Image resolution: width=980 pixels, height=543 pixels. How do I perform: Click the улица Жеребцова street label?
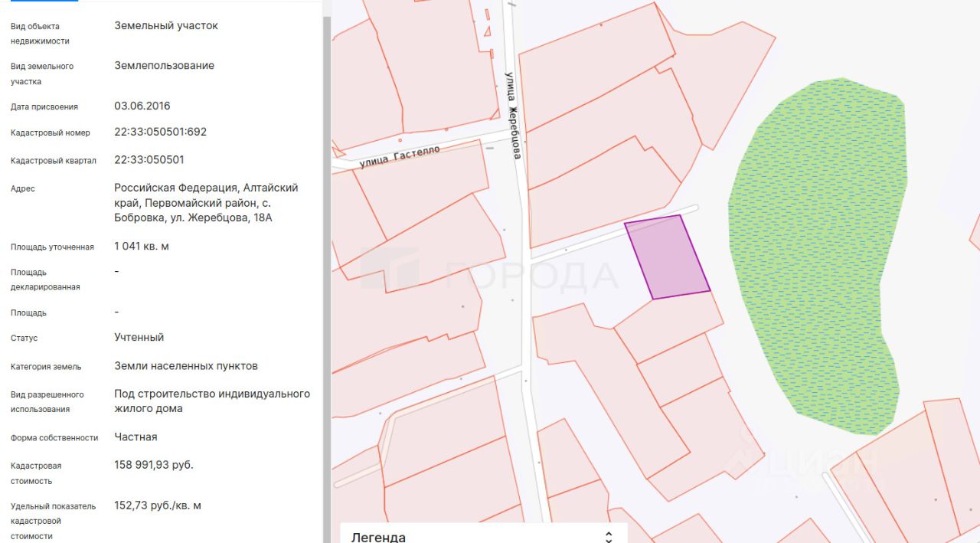coord(512,115)
